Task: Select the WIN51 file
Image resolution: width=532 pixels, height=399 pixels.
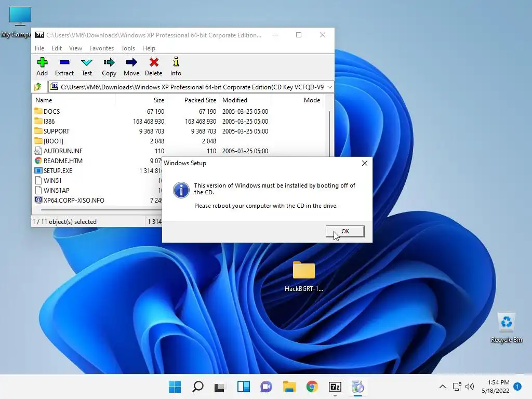Action: tap(48, 180)
